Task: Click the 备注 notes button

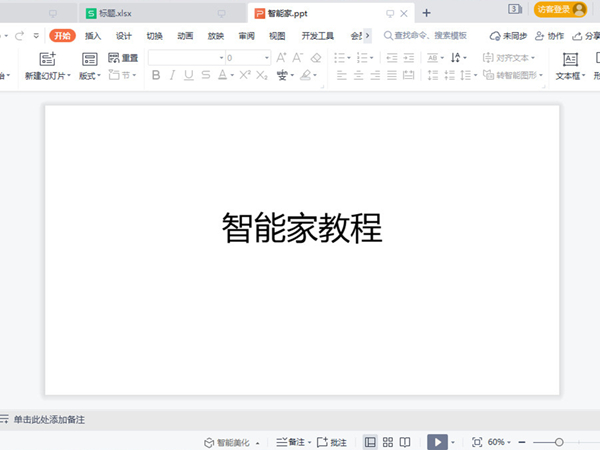Action: click(x=290, y=442)
